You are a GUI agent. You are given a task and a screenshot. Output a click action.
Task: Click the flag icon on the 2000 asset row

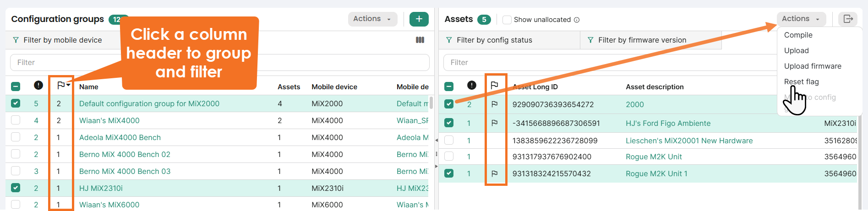[494, 104]
